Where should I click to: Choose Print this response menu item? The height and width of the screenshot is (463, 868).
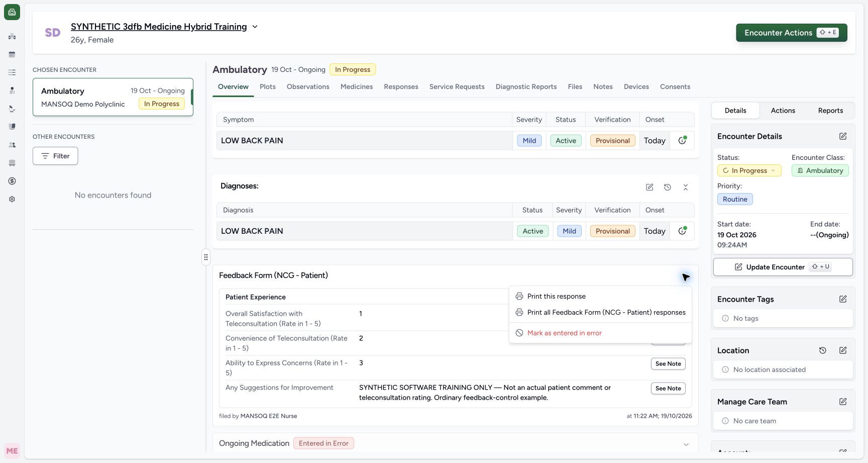coord(600,296)
